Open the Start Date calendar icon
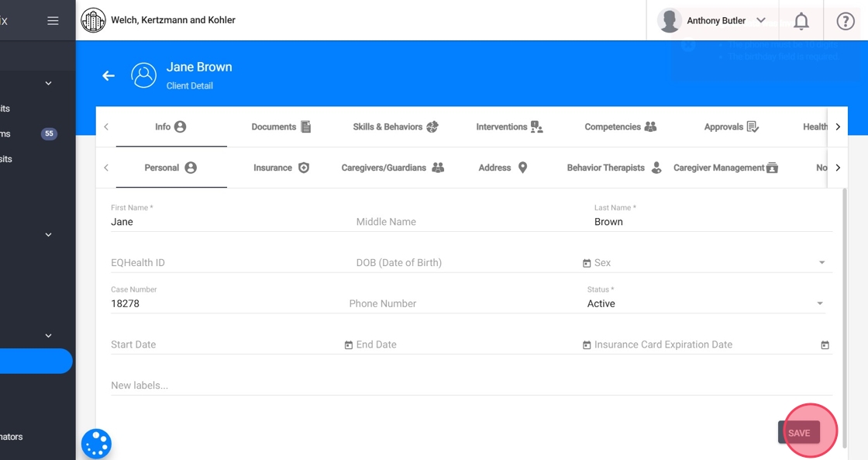 coord(349,345)
